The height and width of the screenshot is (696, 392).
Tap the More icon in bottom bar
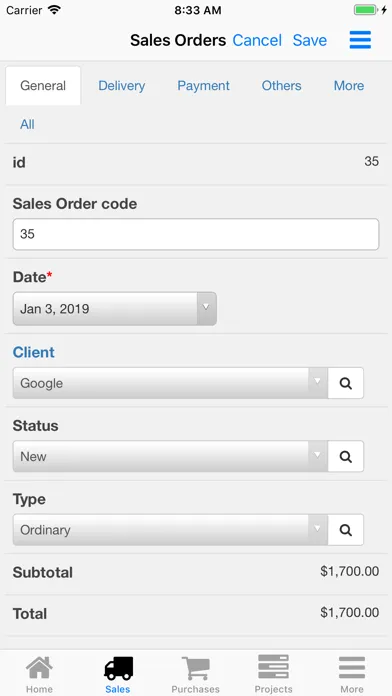point(352,668)
